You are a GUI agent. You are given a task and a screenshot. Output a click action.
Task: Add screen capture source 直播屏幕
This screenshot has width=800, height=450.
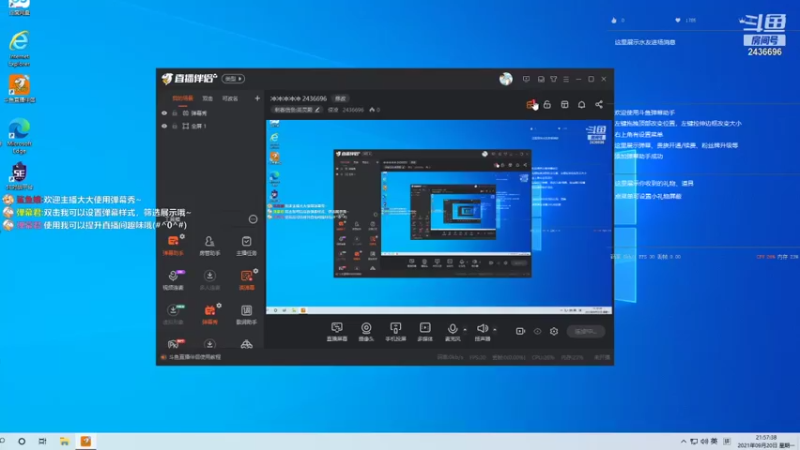click(337, 332)
